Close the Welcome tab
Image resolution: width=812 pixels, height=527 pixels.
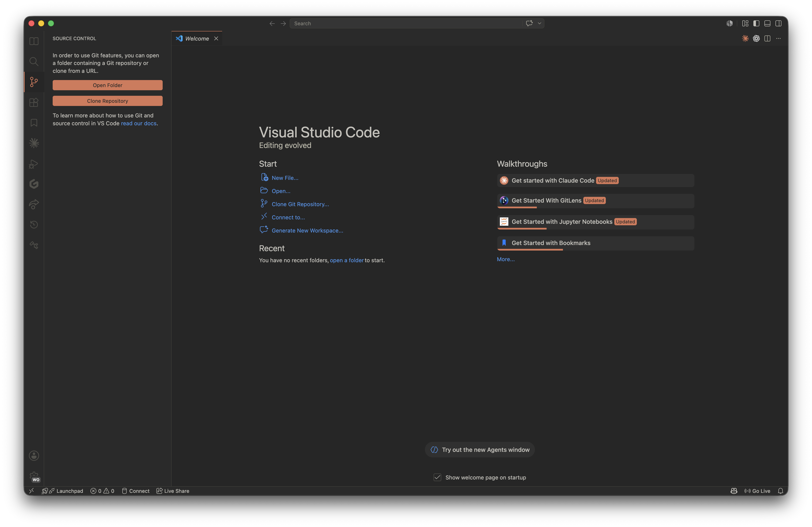[x=216, y=39]
